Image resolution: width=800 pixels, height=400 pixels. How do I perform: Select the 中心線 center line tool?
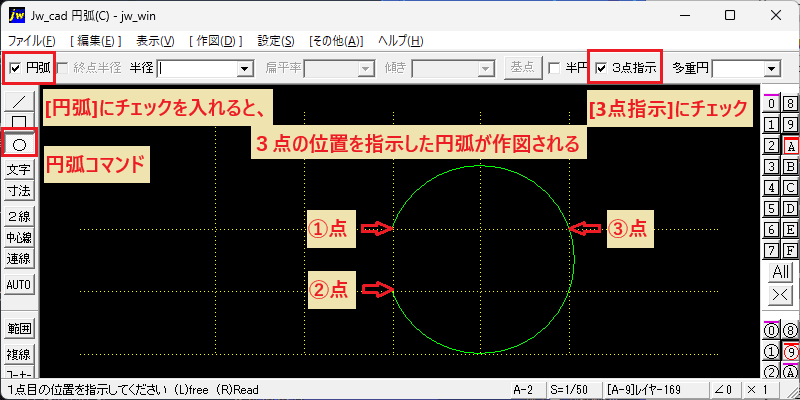19,238
